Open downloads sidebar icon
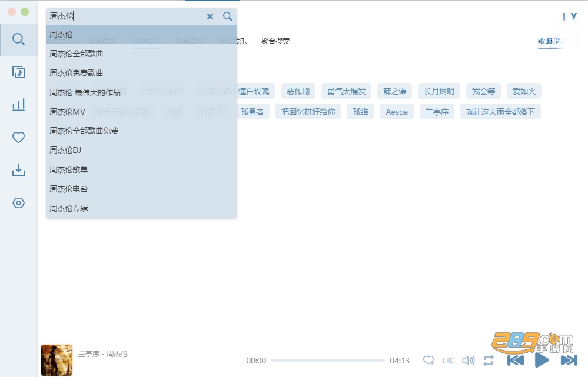Image resolution: width=588 pixels, height=377 pixels. (x=18, y=170)
